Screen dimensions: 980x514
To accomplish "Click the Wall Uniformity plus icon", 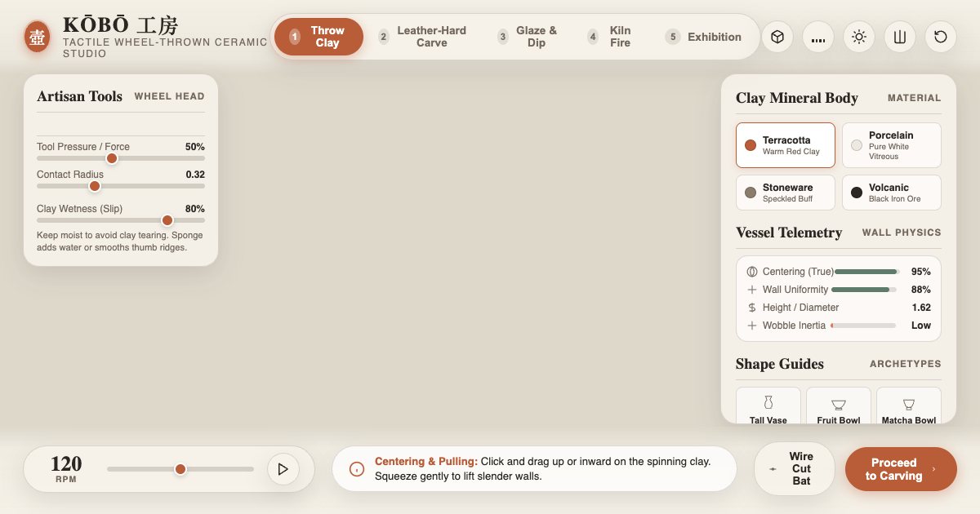I will [x=752, y=290].
